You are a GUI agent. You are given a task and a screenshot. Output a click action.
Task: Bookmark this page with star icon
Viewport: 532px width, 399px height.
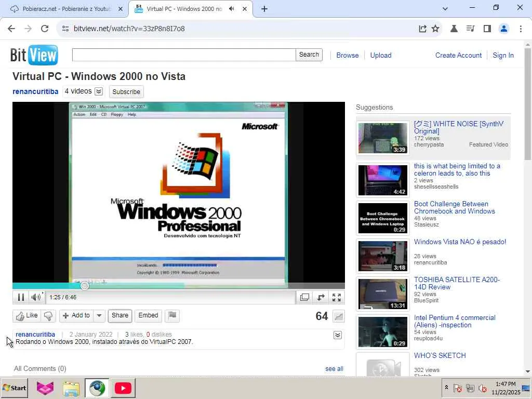(x=435, y=29)
